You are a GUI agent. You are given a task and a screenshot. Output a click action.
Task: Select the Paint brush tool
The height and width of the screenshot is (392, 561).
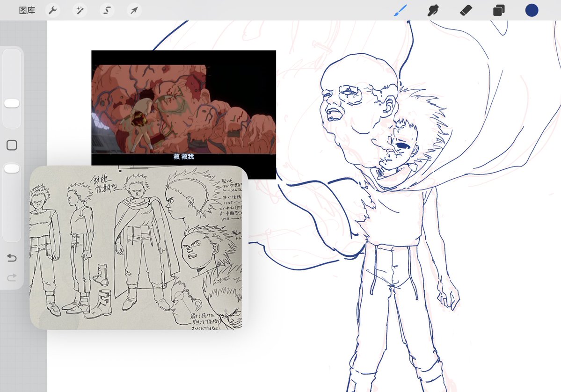[401, 10]
